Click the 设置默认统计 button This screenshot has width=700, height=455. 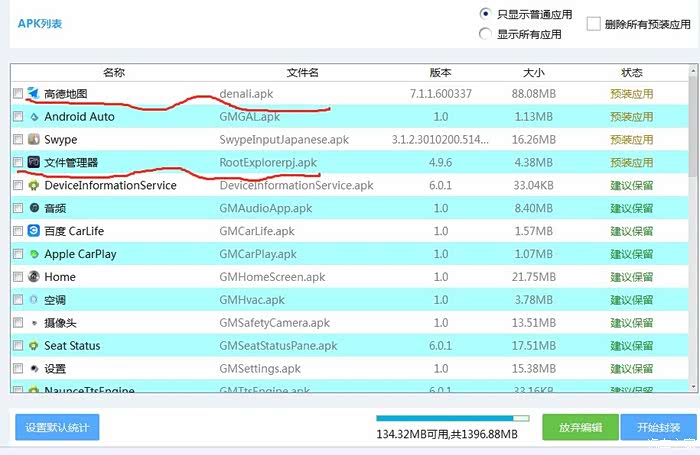pos(57,427)
